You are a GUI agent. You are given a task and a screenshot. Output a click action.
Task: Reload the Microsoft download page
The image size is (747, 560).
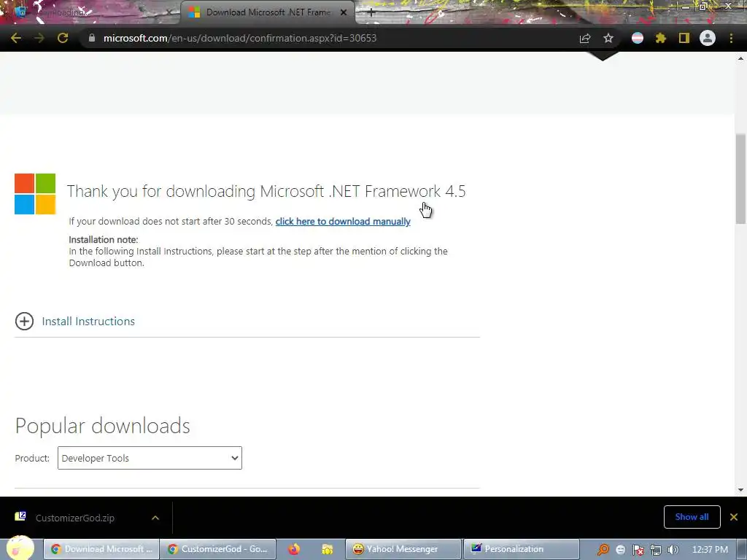click(x=63, y=38)
